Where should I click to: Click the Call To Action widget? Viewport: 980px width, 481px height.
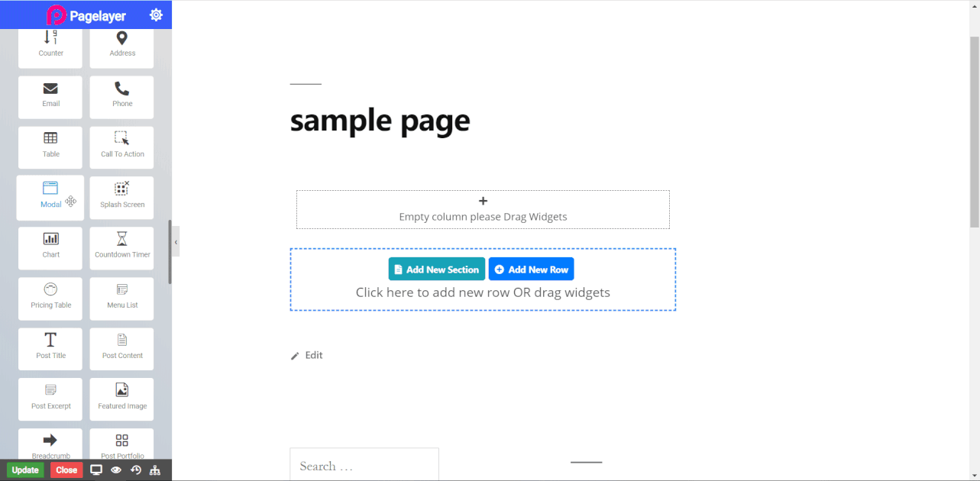121,147
